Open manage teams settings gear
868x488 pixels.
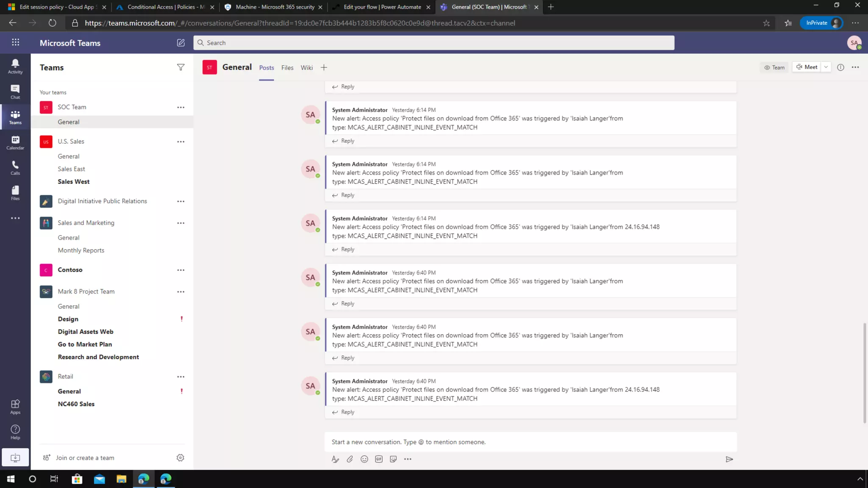click(x=180, y=457)
